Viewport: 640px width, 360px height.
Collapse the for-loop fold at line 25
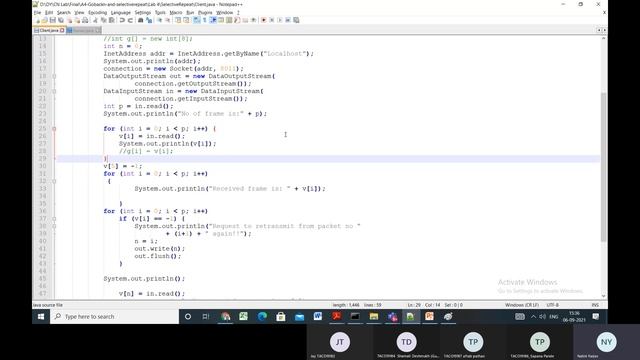coord(54,129)
